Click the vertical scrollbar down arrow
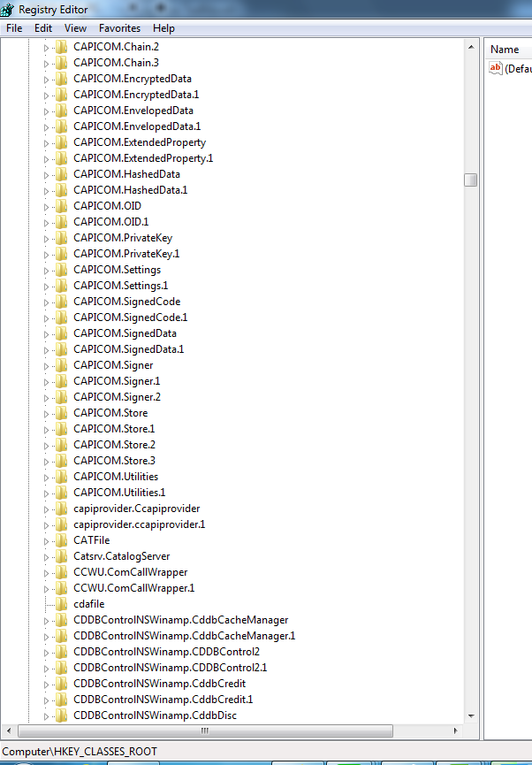This screenshot has height=765, width=532. click(470, 716)
